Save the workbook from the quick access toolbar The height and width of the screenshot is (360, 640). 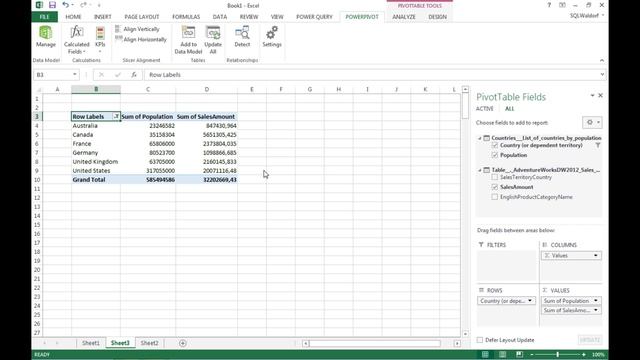tap(52, 5)
